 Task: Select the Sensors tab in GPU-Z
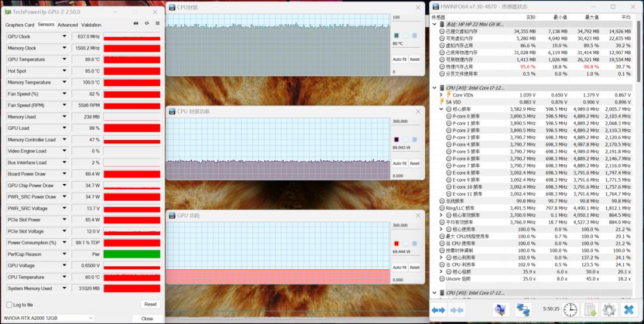click(x=46, y=24)
